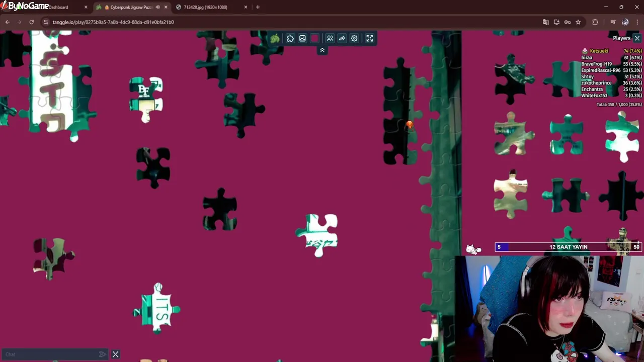Click the translate page icon

[x=546, y=22]
